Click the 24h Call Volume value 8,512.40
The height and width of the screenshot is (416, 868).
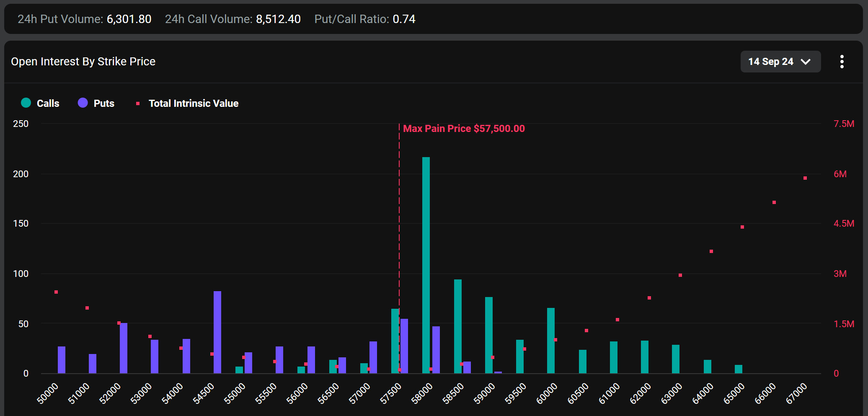click(x=278, y=19)
